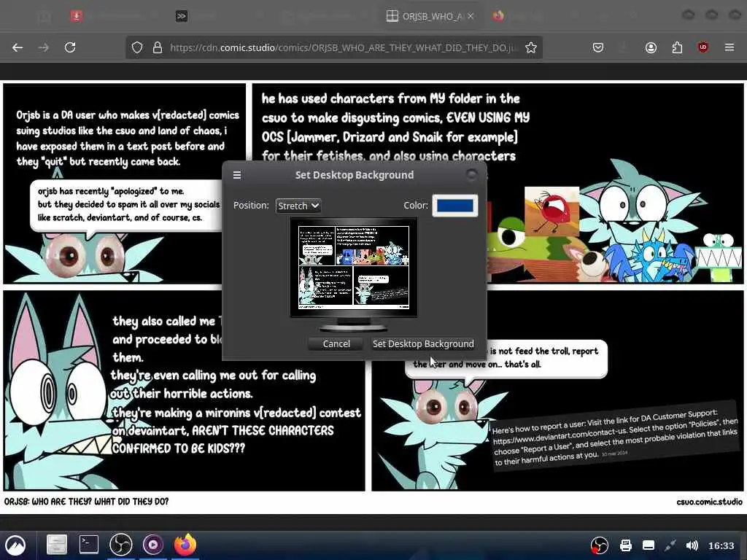Switch to the ORJSB_WHO_A tab

tap(430, 16)
